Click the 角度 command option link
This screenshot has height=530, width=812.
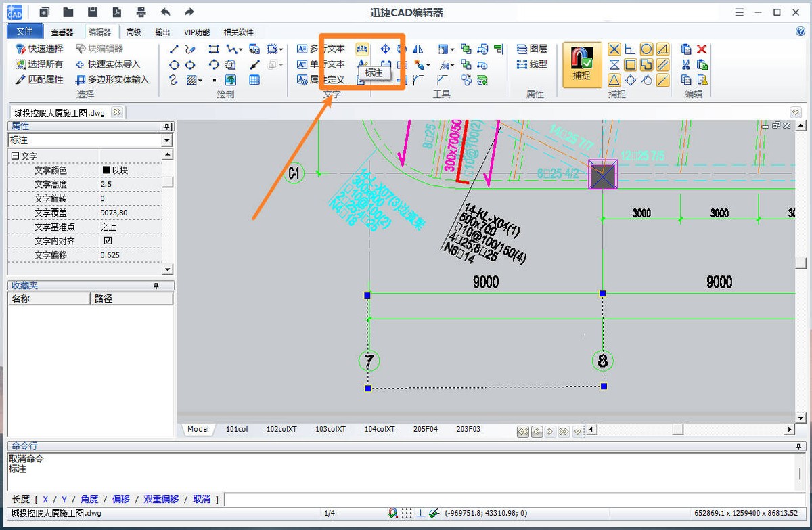(89, 499)
